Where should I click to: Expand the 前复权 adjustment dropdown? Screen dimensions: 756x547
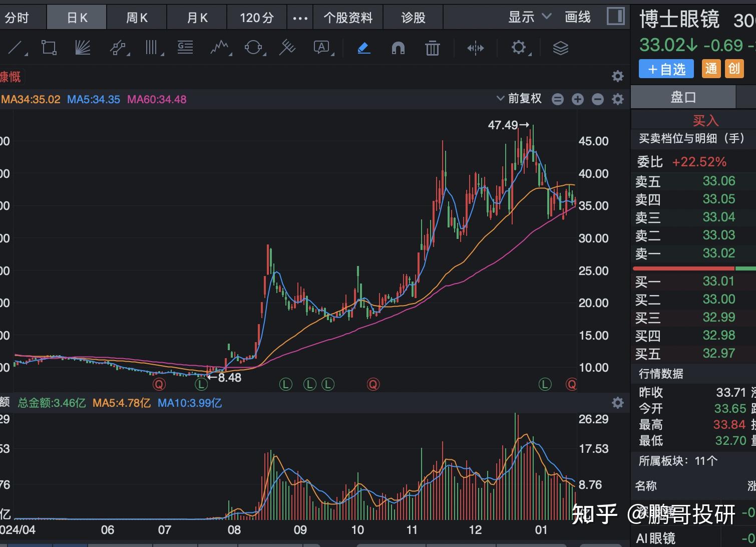click(519, 99)
